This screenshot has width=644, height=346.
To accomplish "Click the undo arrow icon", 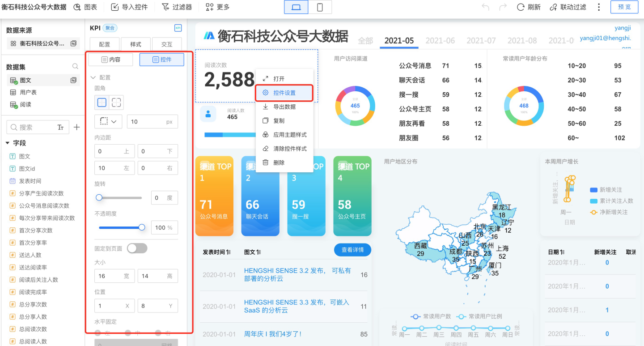I will click(485, 7).
